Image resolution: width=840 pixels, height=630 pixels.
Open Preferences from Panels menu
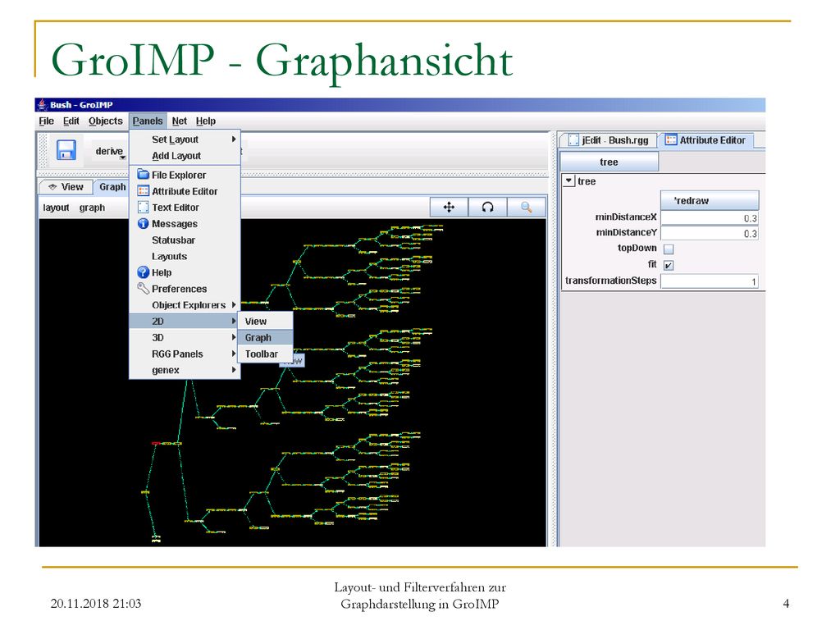[185, 289]
